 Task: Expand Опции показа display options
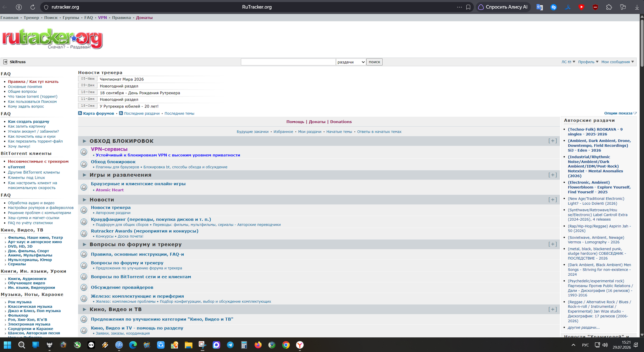[x=620, y=113]
